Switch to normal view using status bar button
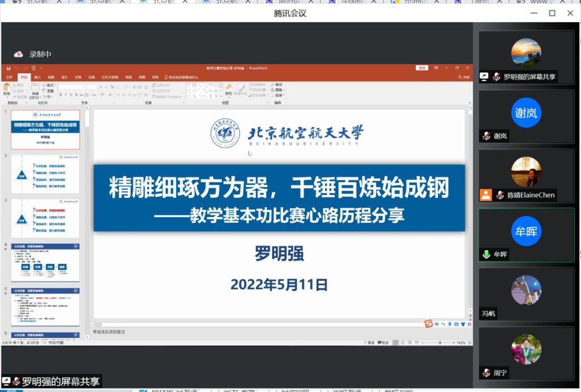Image resolution: width=581 pixels, height=392 pixels. [x=396, y=343]
